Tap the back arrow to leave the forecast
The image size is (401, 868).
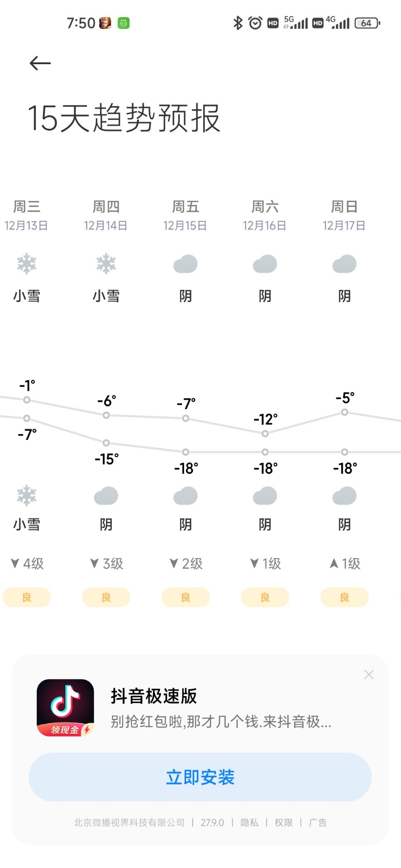(x=39, y=63)
